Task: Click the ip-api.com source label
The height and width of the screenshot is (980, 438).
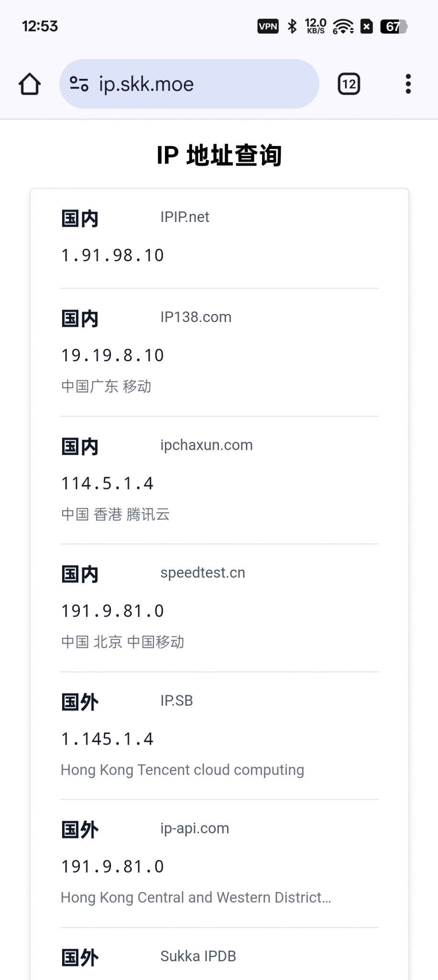Action: point(195,828)
